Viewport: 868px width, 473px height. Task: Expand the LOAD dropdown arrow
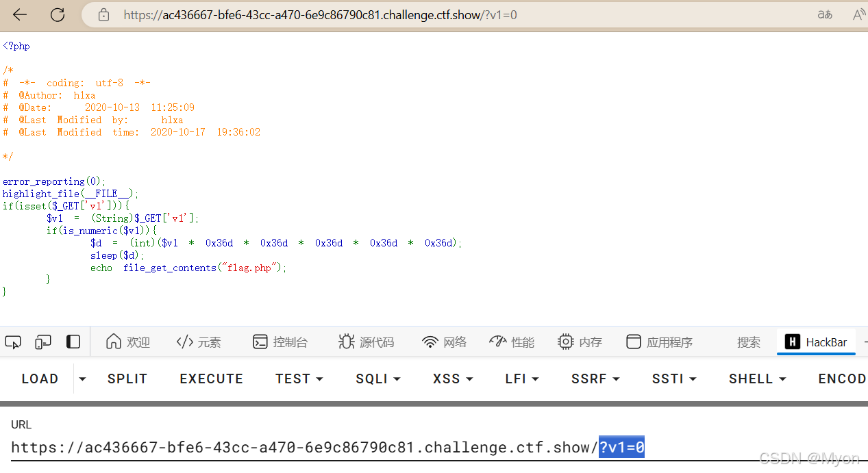82,379
